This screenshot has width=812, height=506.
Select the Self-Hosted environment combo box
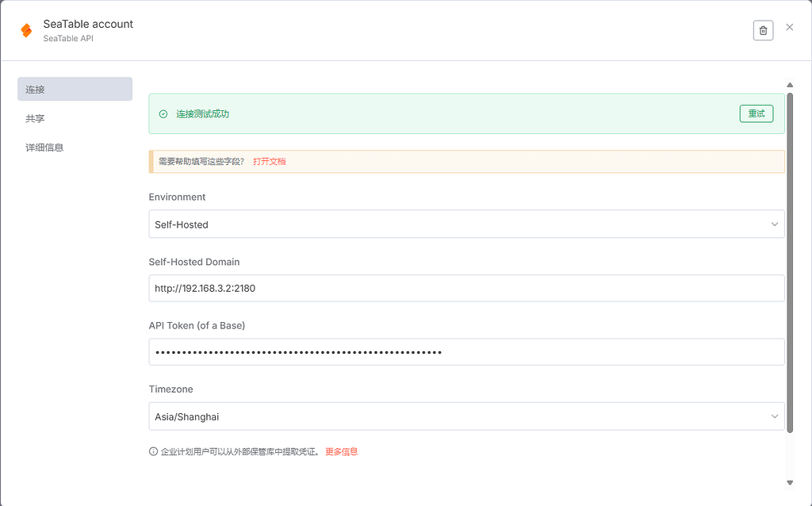[466, 224]
